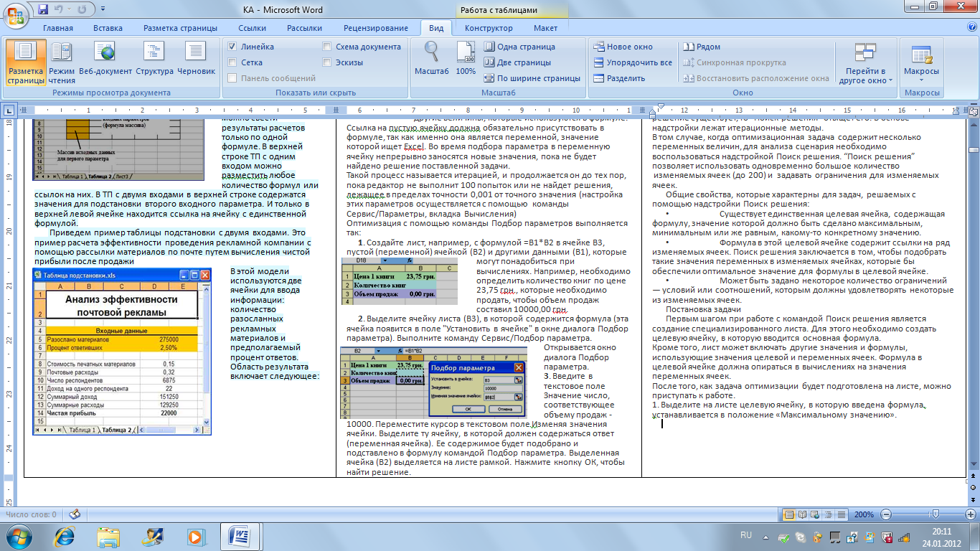
Task: Enable the Эскизы thumbnails checkbox
Action: tap(327, 62)
